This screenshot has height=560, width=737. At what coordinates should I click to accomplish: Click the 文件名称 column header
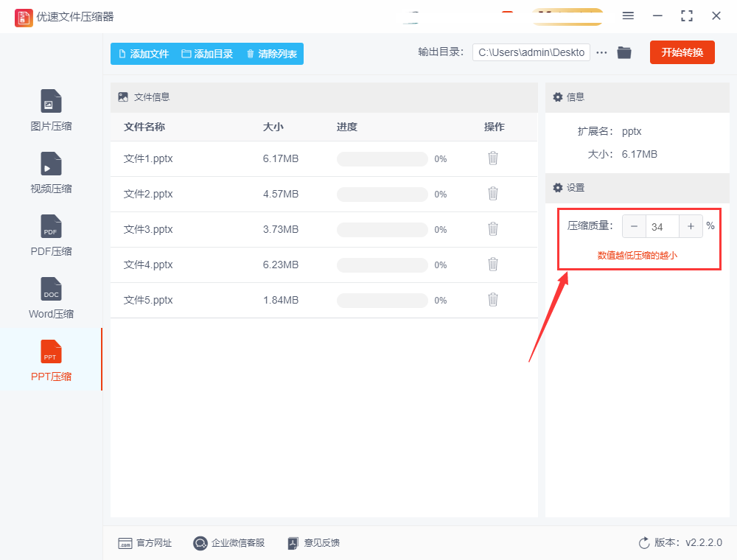tap(144, 127)
